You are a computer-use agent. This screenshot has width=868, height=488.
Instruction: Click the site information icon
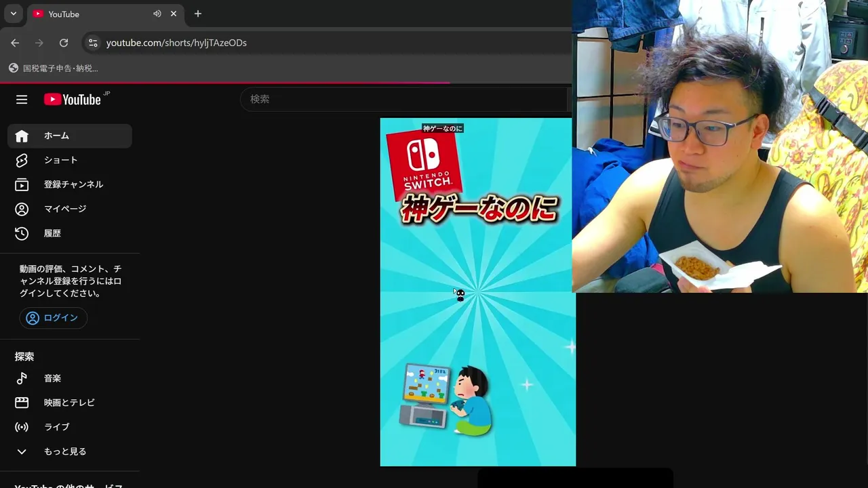tap(93, 43)
